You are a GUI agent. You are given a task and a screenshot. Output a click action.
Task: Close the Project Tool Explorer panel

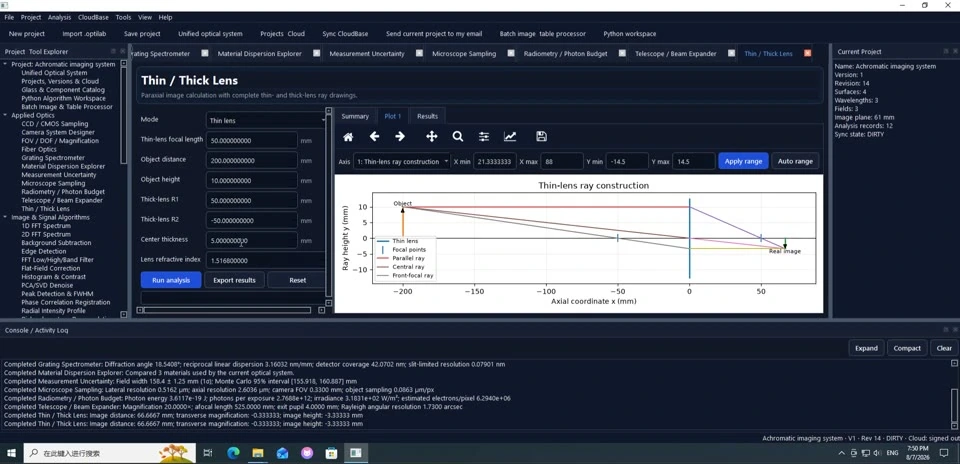pos(122,51)
